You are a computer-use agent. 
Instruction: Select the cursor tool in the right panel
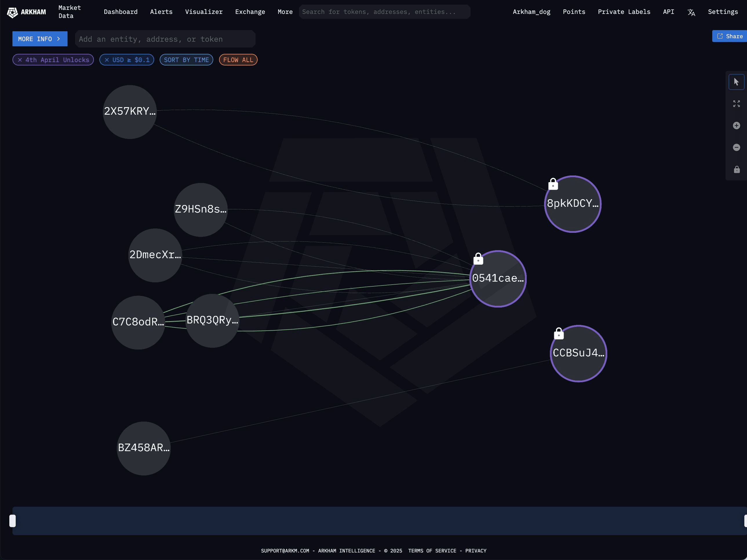pos(736,82)
